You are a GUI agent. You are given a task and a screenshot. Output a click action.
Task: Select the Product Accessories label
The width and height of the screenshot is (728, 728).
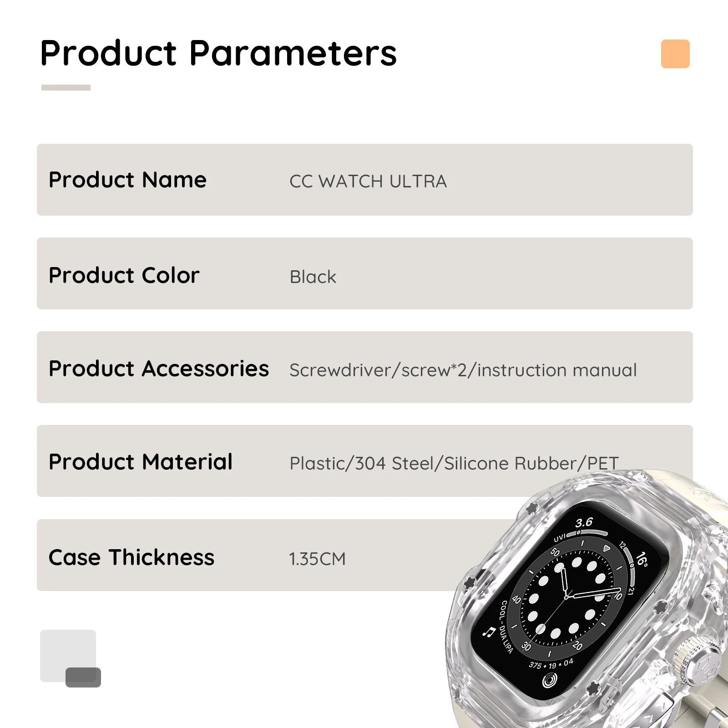(x=159, y=369)
